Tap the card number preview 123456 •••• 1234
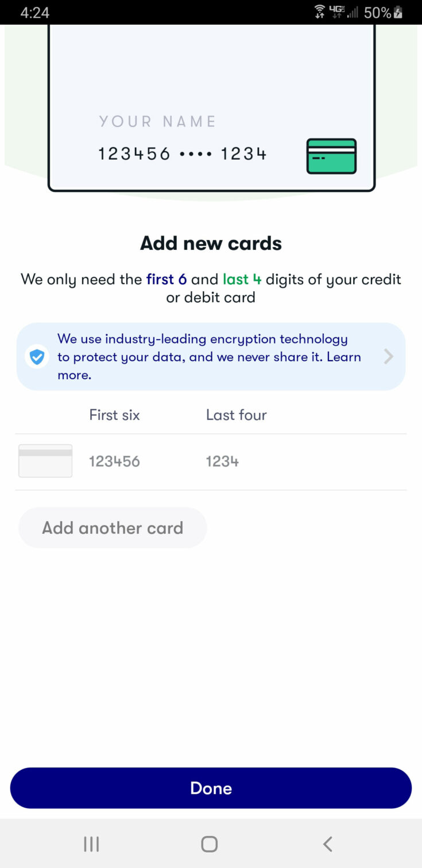422x868 pixels. (182, 154)
